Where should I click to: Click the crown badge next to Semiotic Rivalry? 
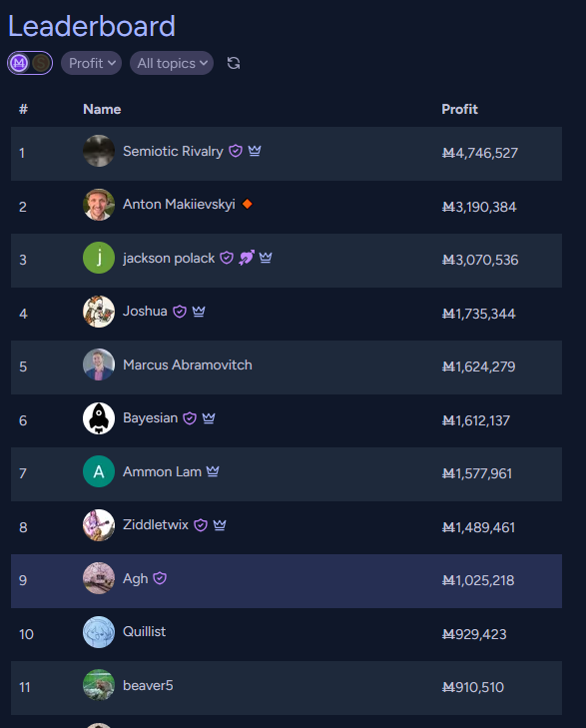(255, 151)
